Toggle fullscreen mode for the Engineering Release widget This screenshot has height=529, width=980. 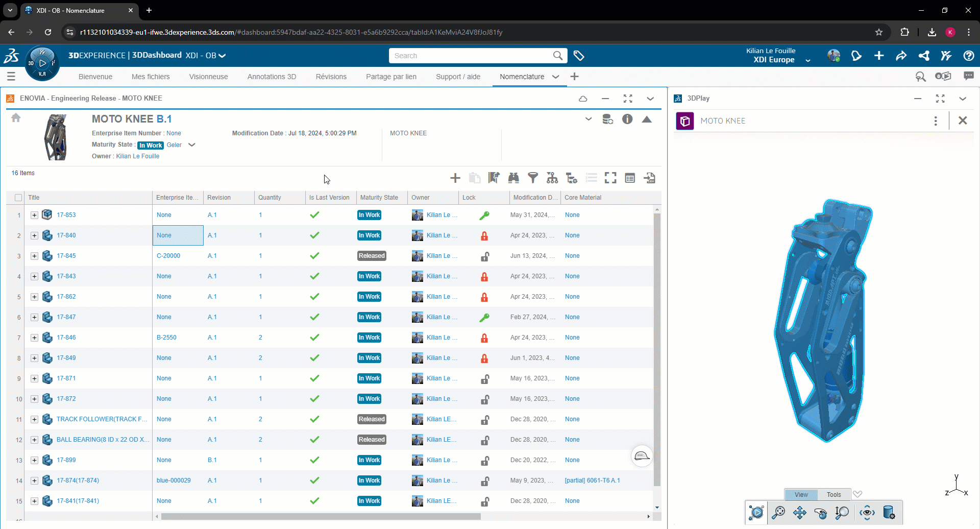tap(627, 99)
